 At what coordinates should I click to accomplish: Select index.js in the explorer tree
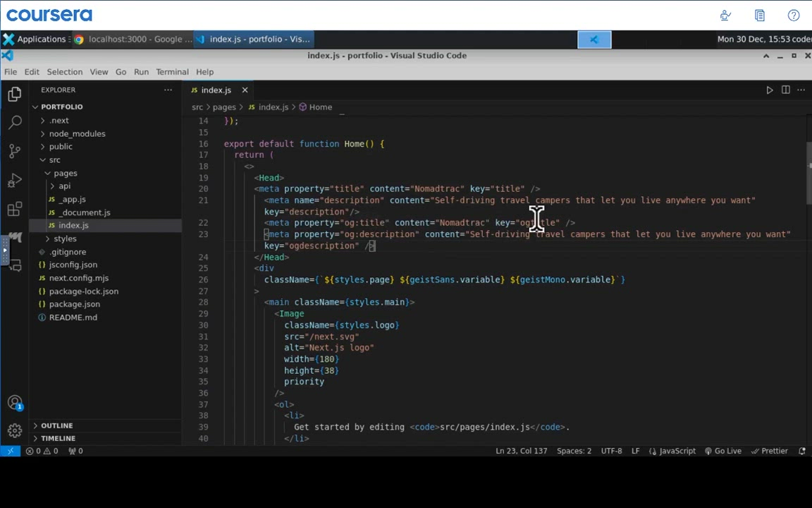106,226
